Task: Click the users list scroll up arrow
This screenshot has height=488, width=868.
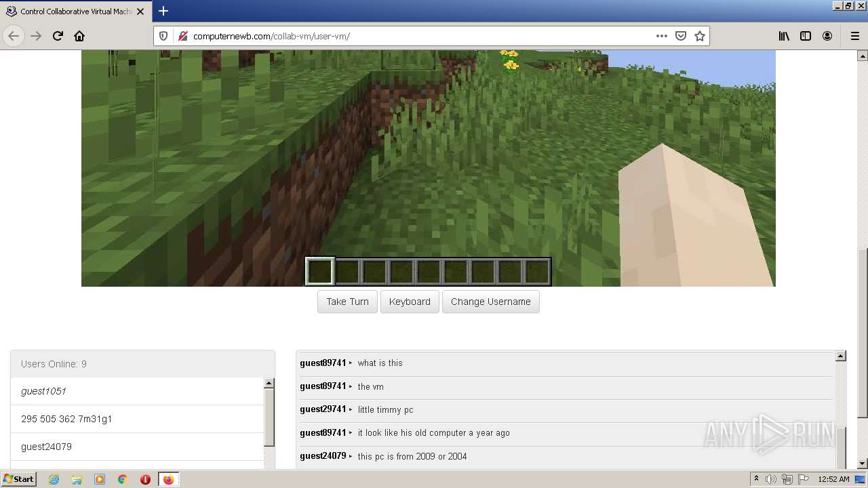Action: (x=269, y=383)
